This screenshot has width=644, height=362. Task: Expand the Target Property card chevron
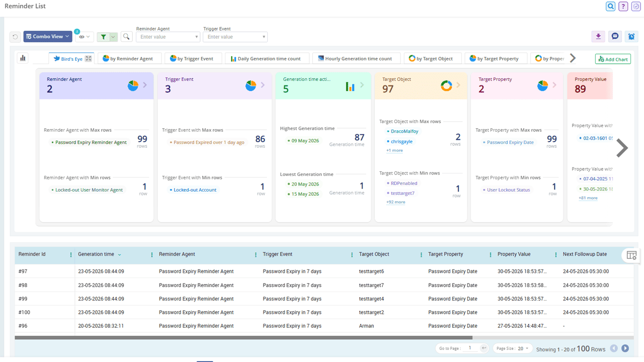554,85
